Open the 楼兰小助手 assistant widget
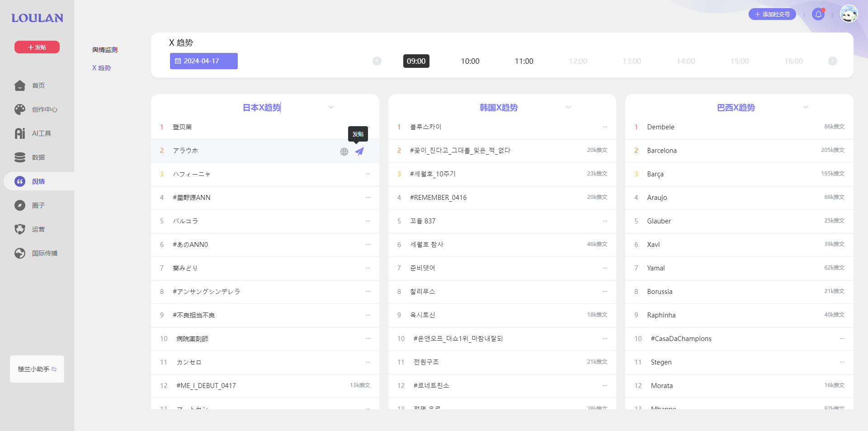The image size is (868, 431). click(37, 369)
